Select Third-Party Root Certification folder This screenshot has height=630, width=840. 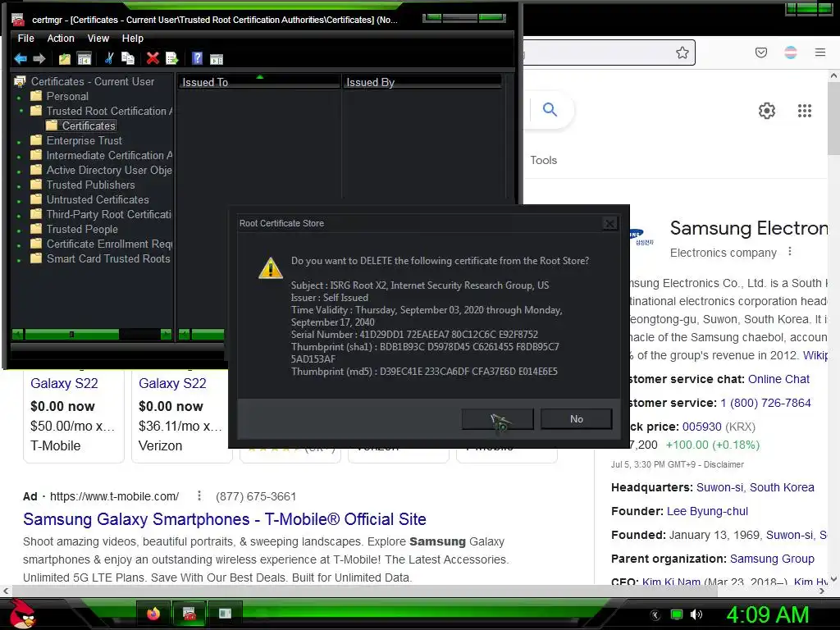pyautogui.click(x=108, y=214)
